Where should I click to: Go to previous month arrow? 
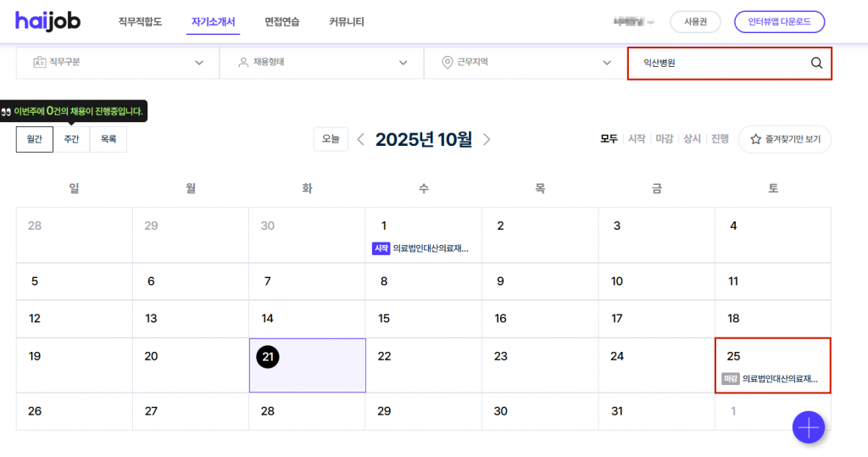(x=360, y=139)
